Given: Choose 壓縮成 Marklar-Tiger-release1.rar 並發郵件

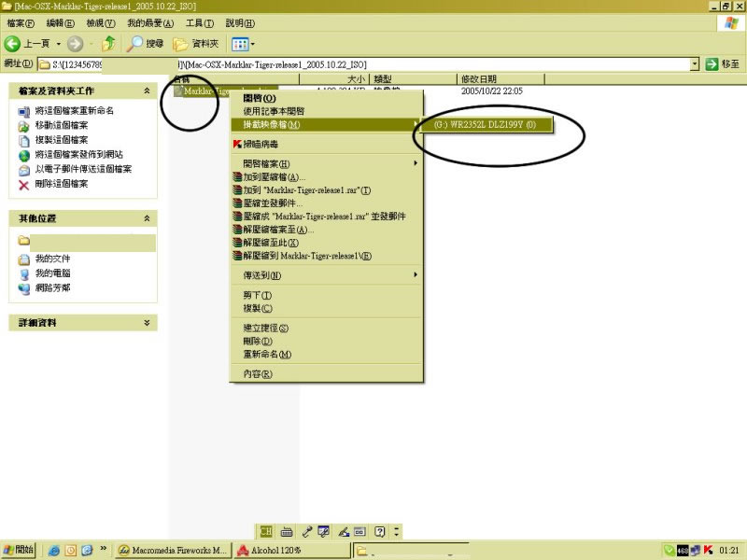Looking at the screenshot, I should pyautogui.click(x=326, y=217).
